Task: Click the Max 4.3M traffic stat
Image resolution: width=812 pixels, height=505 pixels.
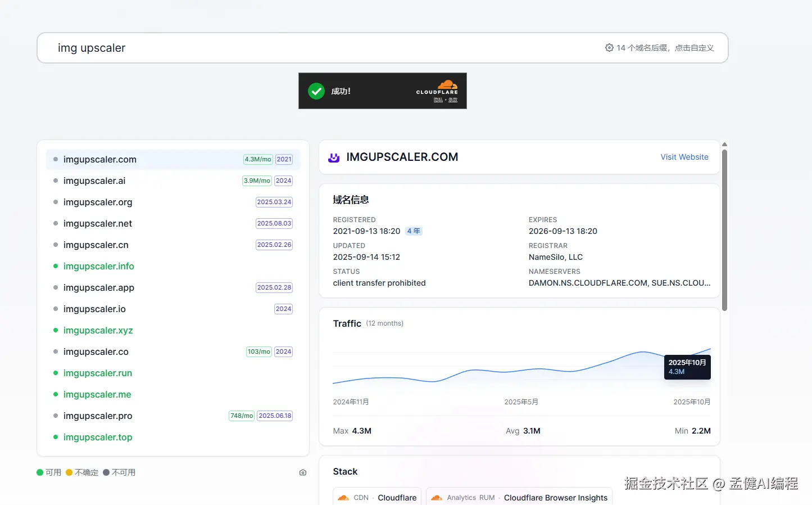Action: [352, 431]
